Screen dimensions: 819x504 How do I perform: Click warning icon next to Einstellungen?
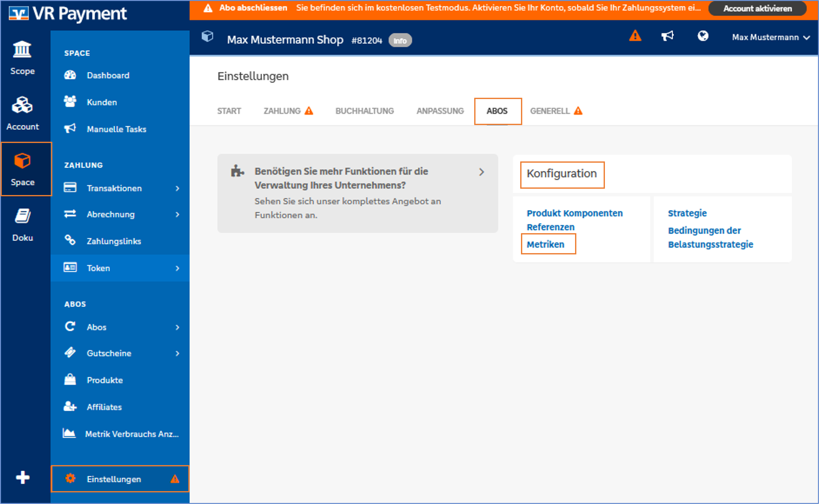click(x=175, y=479)
